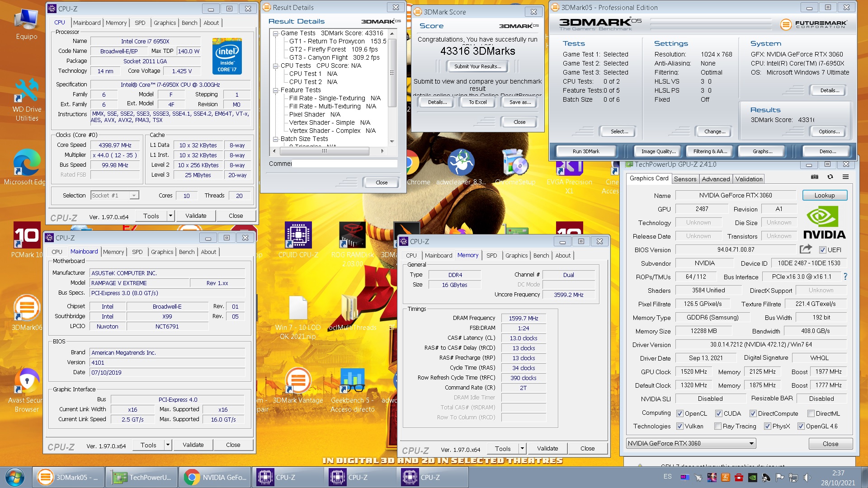Screen dimensions: 868x488
Task: Click the Bus Interface question mark in GPU-Z
Action: pos(845,277)
